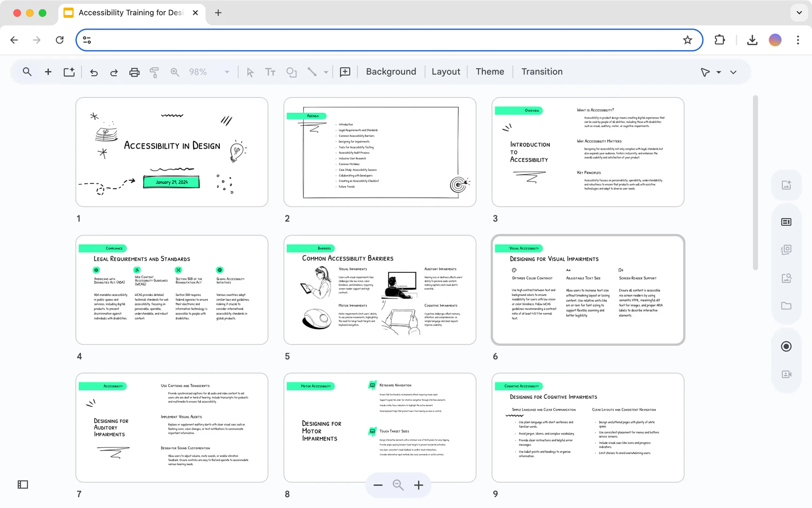Open the Undo tool in the toolbar

94,72
